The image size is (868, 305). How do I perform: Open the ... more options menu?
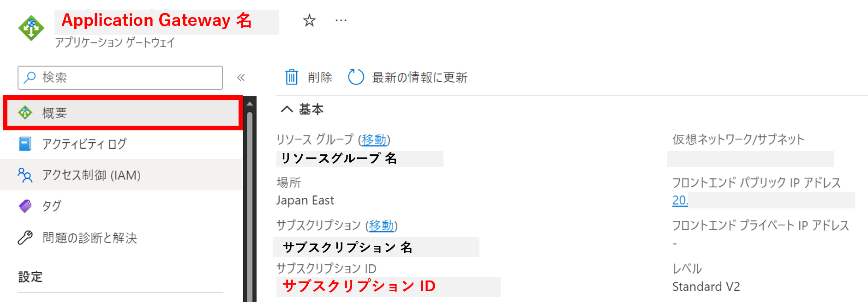(341, 20)
